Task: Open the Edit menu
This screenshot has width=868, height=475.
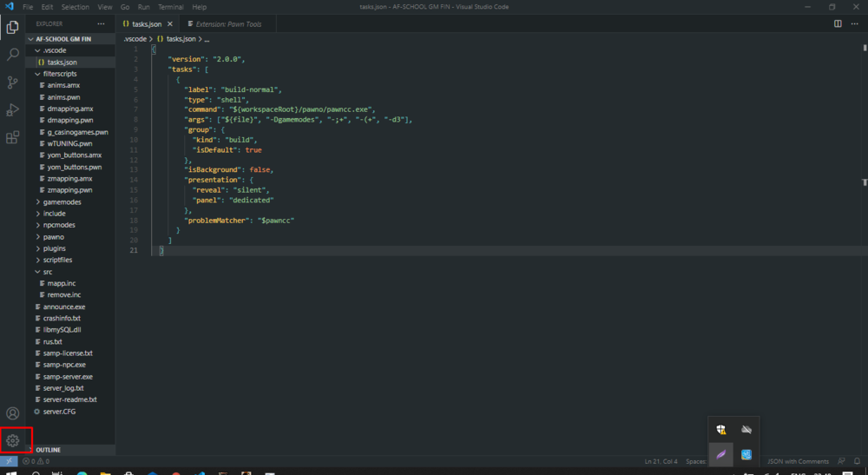Action: (x=47, y=7)
